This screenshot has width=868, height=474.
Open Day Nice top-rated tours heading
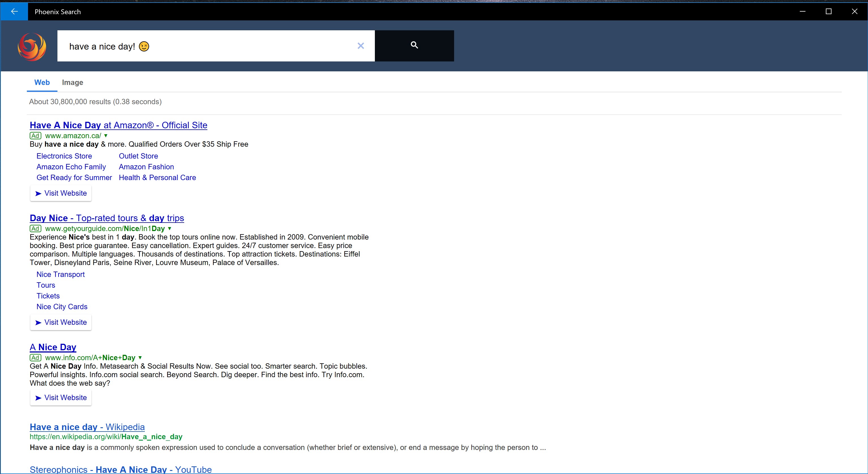[107, 218]
